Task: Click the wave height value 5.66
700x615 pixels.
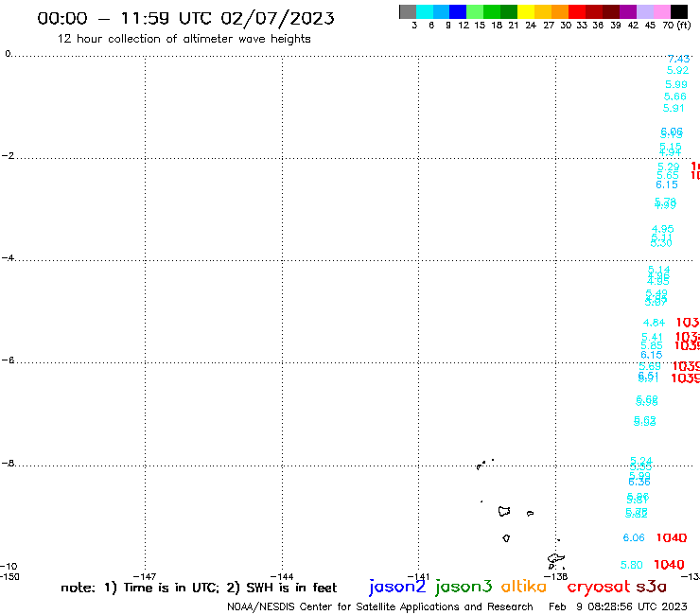Action: point(675,97)
